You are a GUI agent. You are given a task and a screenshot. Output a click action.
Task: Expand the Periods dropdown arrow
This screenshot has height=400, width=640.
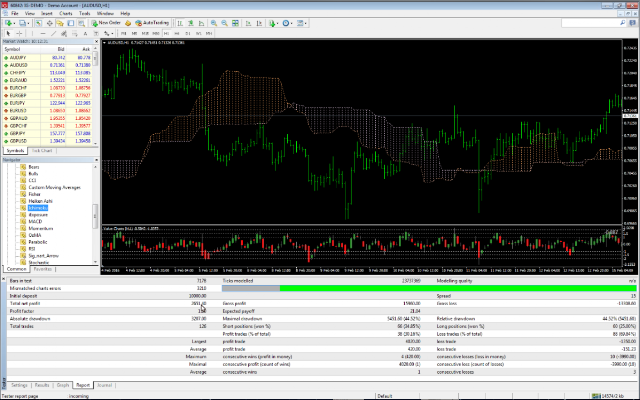[291, 24]
